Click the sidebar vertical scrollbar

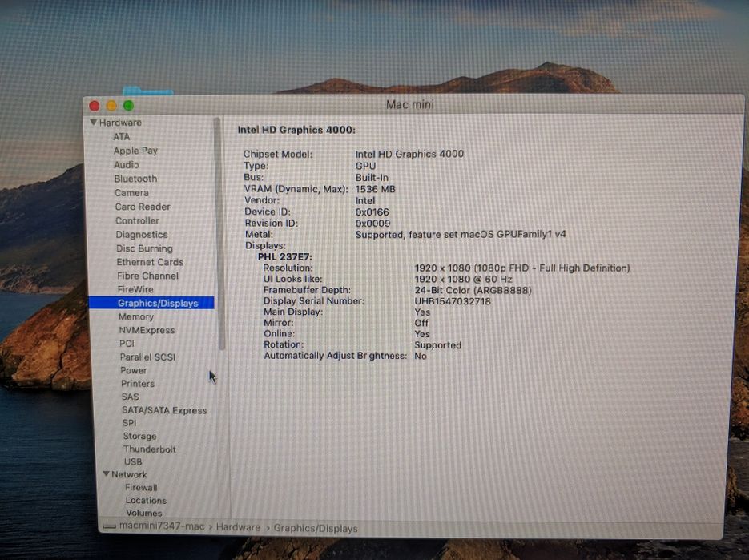pos(219,234)
